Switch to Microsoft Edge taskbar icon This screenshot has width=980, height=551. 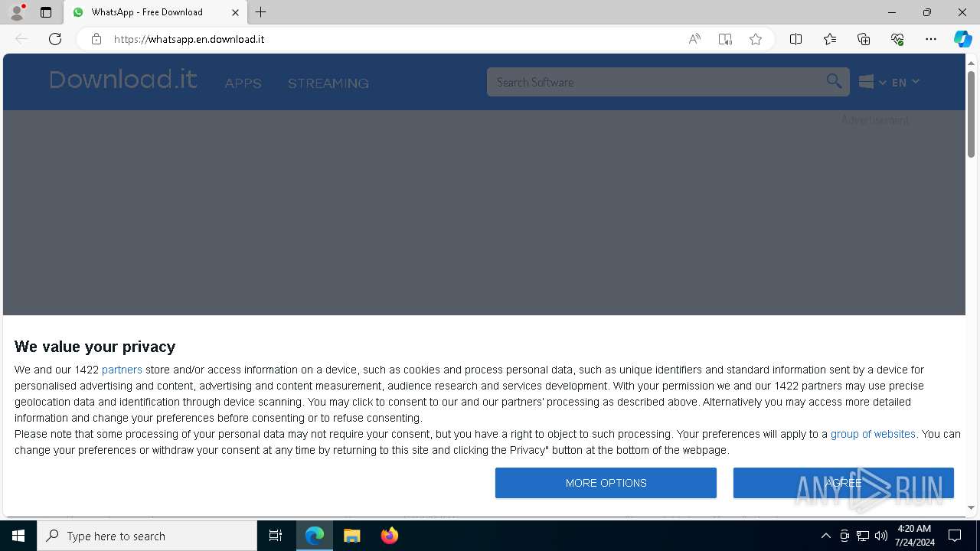coord(315,536)
